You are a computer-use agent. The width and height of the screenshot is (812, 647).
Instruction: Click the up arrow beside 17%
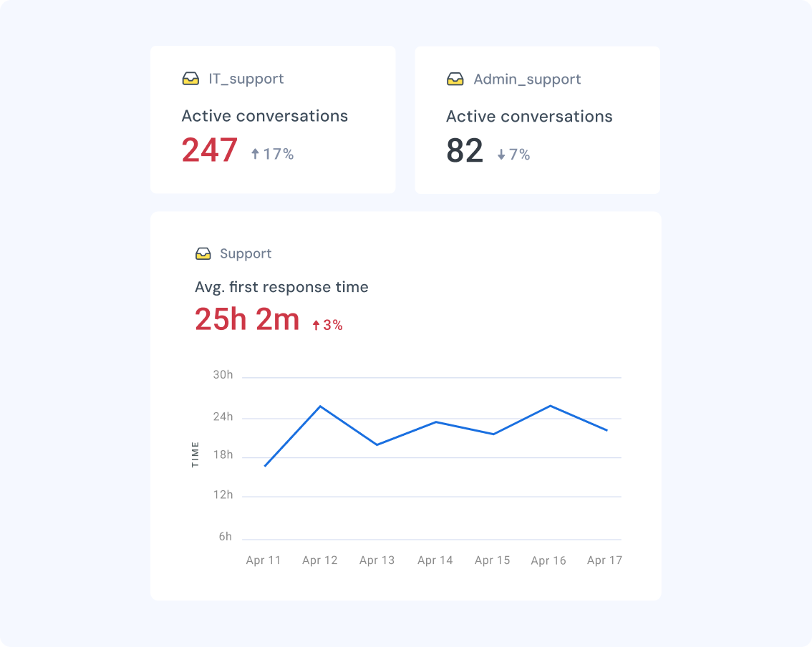254,152
